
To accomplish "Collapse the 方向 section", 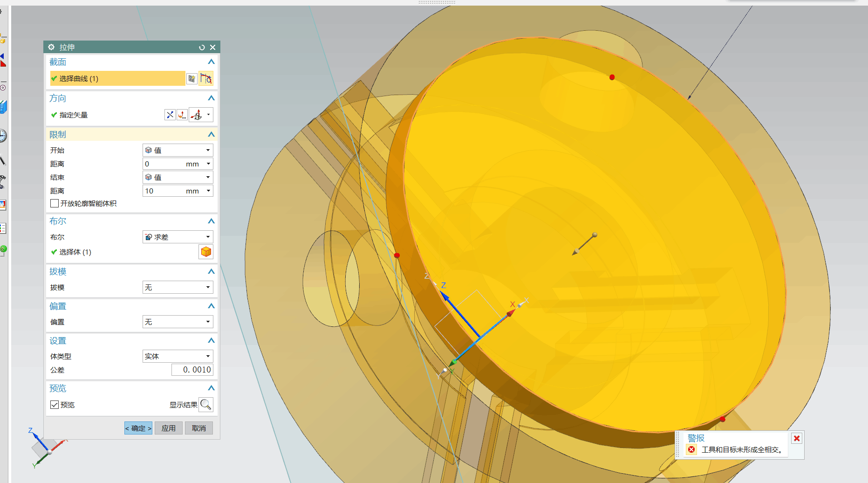I will (212, 98).
